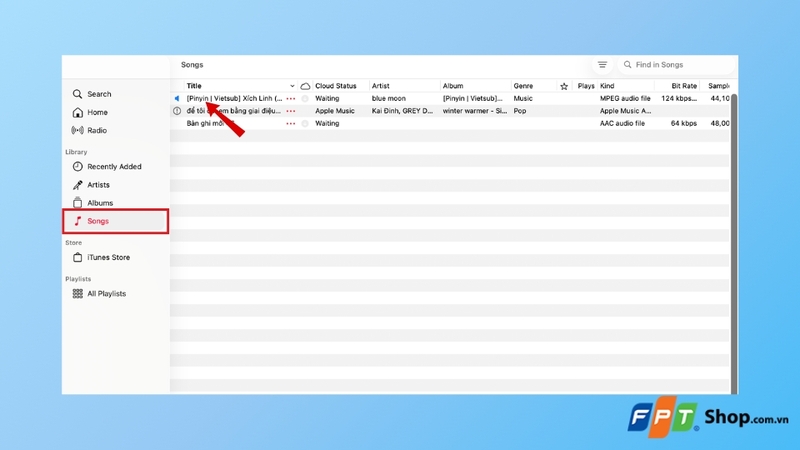Sort by the Bit Rate column header

coord(684,86)
